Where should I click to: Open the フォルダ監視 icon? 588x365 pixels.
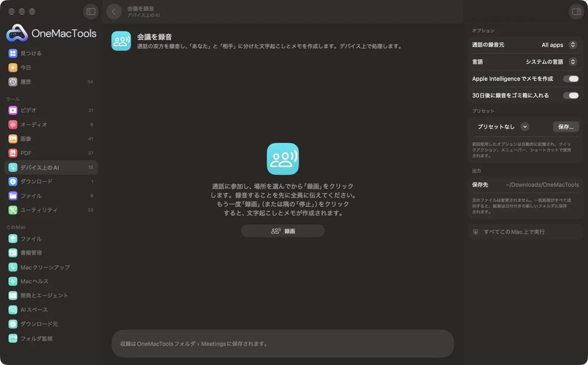13,338
